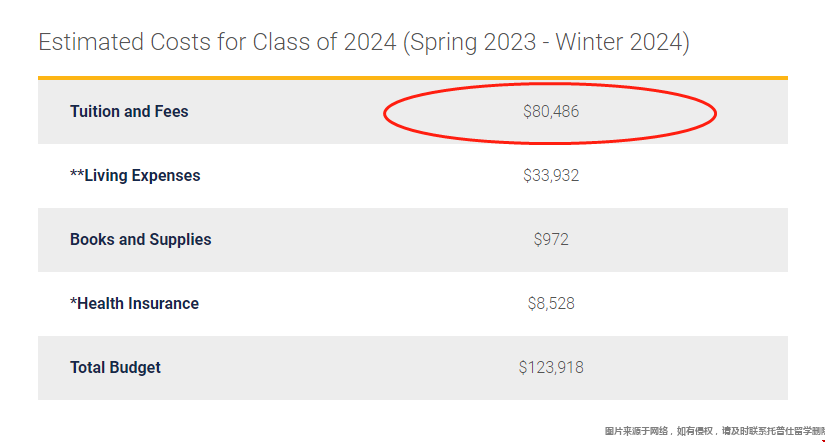The height and width of the screenshot is (442, 825).
Task: Click the red ellipse outline's left edge
Action: 385,113
